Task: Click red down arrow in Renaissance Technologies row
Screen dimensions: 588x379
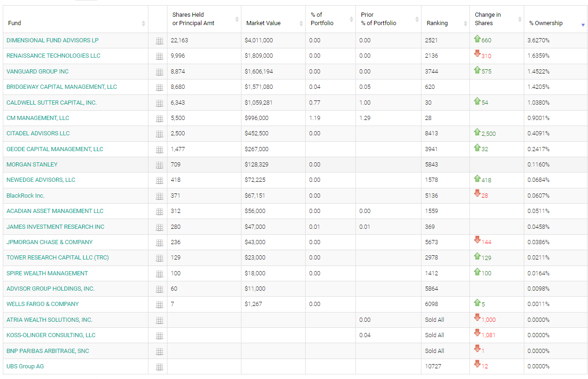Action: (x=477, y=54)
